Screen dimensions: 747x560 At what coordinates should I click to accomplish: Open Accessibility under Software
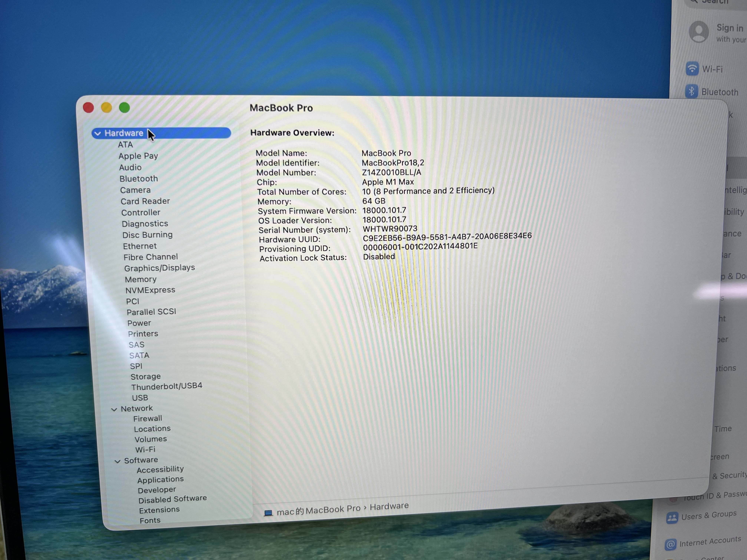tap(160, 469)
